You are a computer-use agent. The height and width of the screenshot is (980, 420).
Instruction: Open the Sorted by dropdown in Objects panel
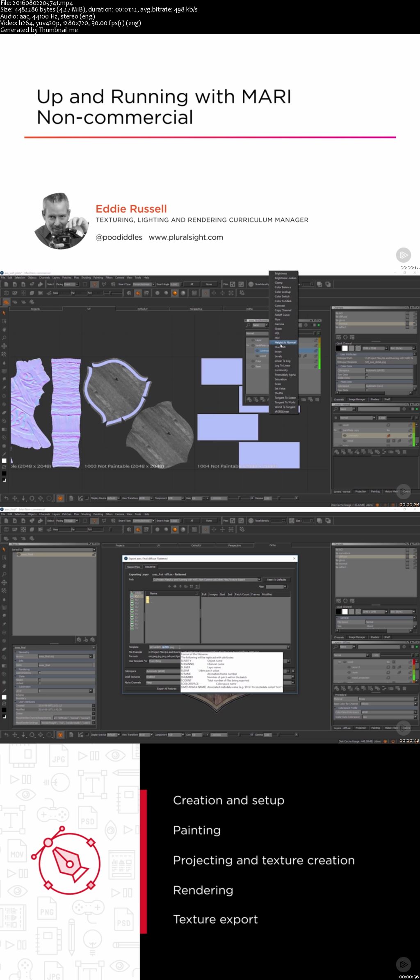(59, 549)
